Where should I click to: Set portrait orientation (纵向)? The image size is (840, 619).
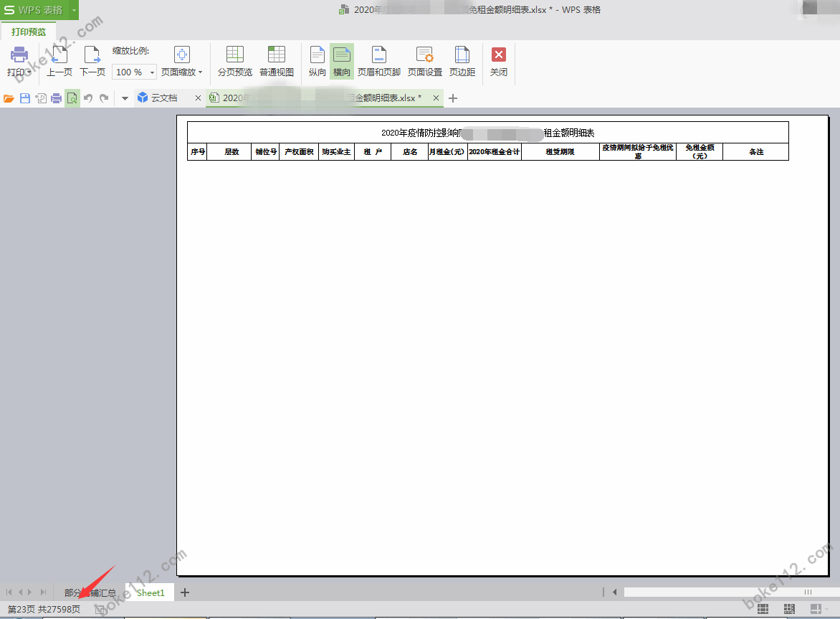(x=317, y=62)
